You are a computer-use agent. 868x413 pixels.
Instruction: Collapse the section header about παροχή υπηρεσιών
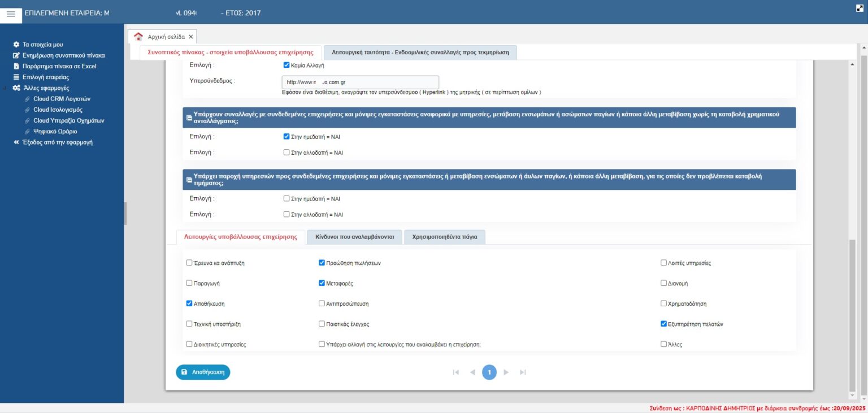point(189,180)
